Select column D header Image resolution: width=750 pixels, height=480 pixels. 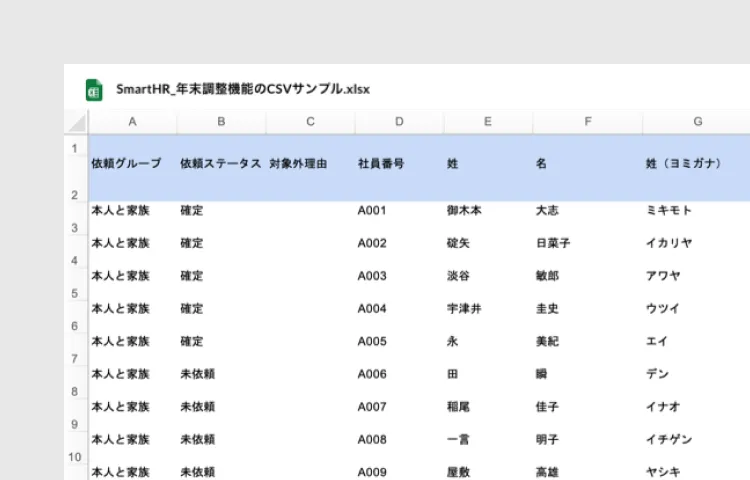click(399, 122)
